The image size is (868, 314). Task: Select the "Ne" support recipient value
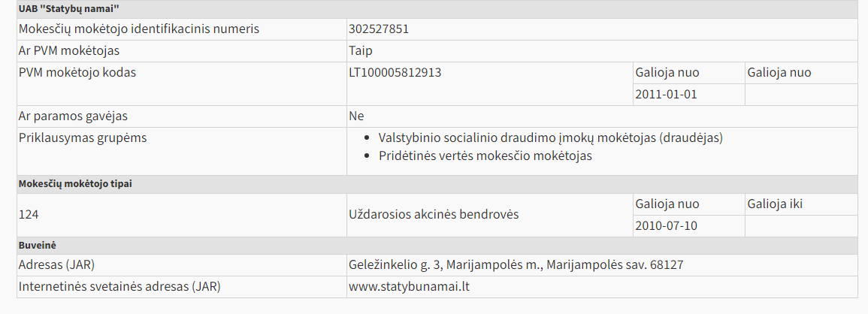click(356, 116)
